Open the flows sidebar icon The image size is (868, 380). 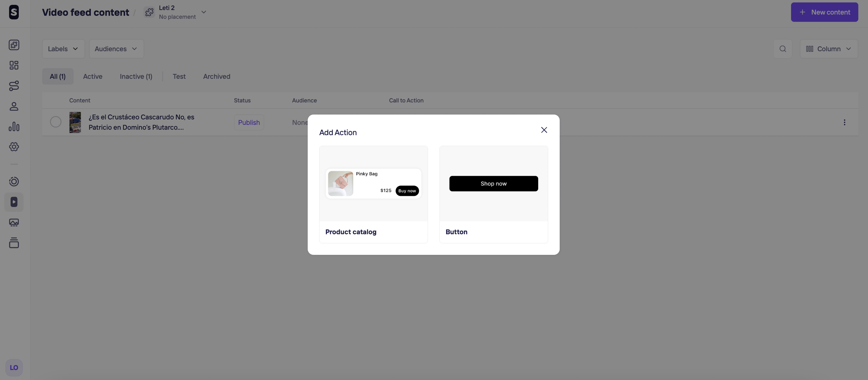14,86
